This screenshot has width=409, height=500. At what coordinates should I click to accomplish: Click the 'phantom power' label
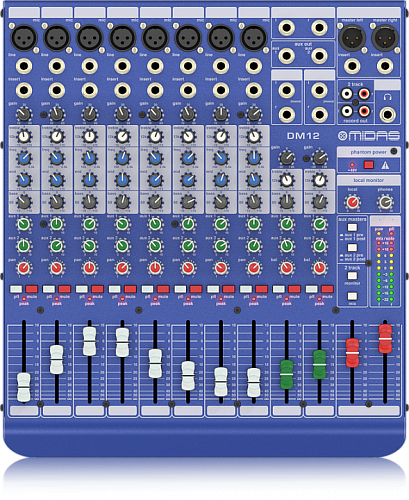368,152
